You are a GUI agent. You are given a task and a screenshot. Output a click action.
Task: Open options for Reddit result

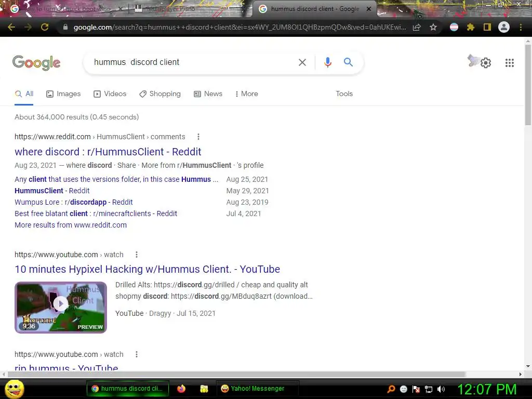[198, 137]
